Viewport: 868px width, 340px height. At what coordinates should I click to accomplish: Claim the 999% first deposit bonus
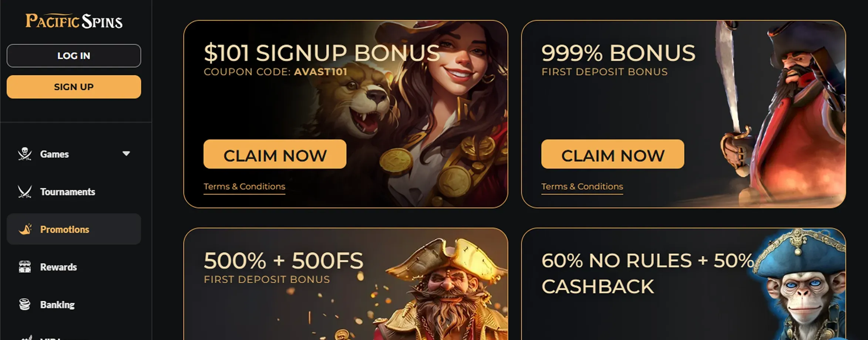[613, 154]
